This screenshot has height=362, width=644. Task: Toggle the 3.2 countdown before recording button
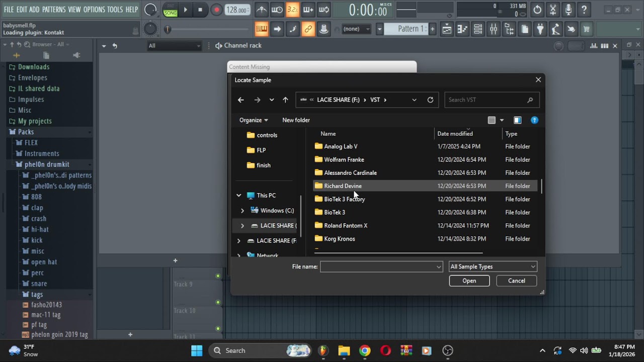[292, 10]
